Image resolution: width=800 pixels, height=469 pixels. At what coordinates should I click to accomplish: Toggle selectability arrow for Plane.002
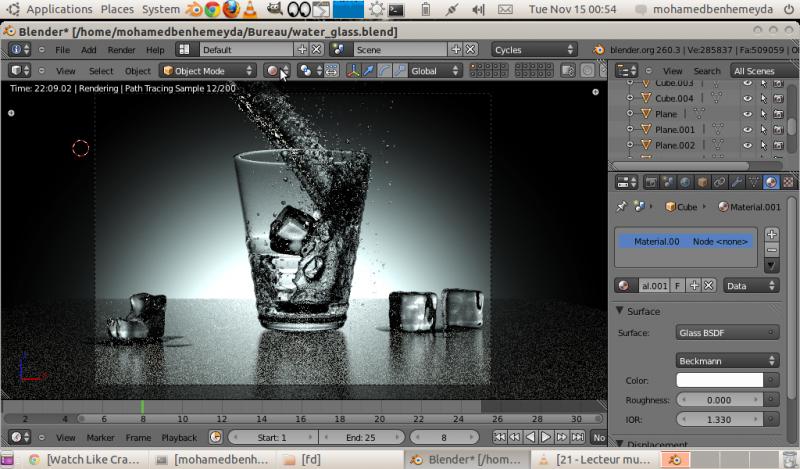tap(763, 145)
